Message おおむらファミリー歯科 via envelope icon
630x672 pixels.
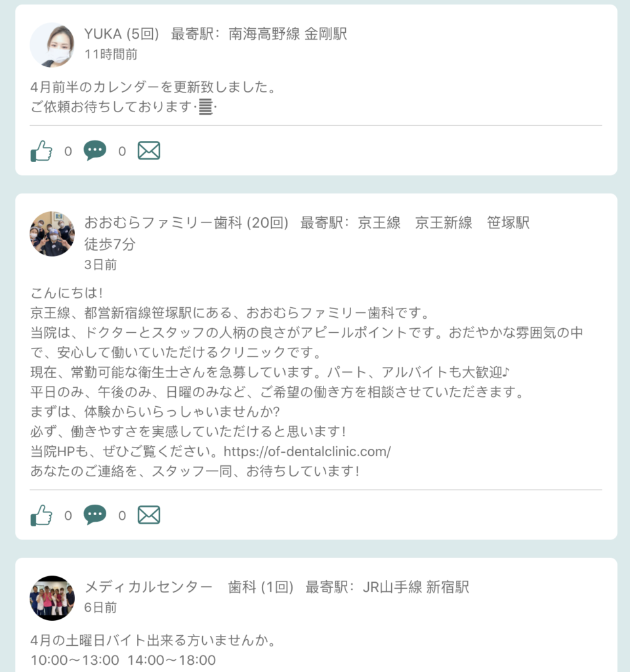pyautogui.click(x=149, y=514)
